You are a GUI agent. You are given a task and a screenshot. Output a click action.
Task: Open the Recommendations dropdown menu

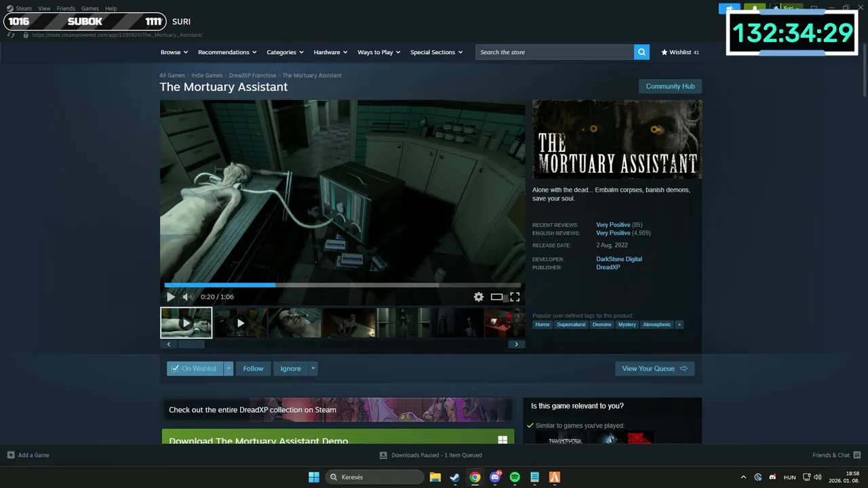tap(227, 52)
